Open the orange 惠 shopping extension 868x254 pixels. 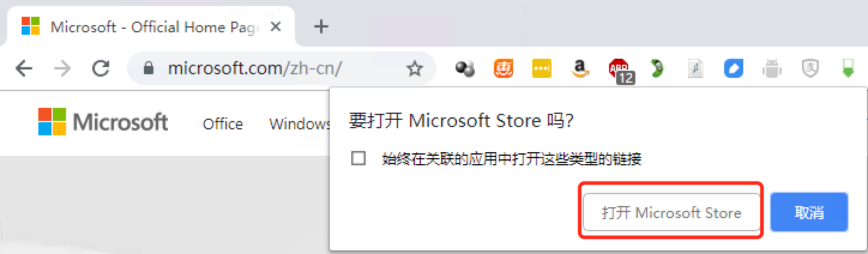[504, 69]
